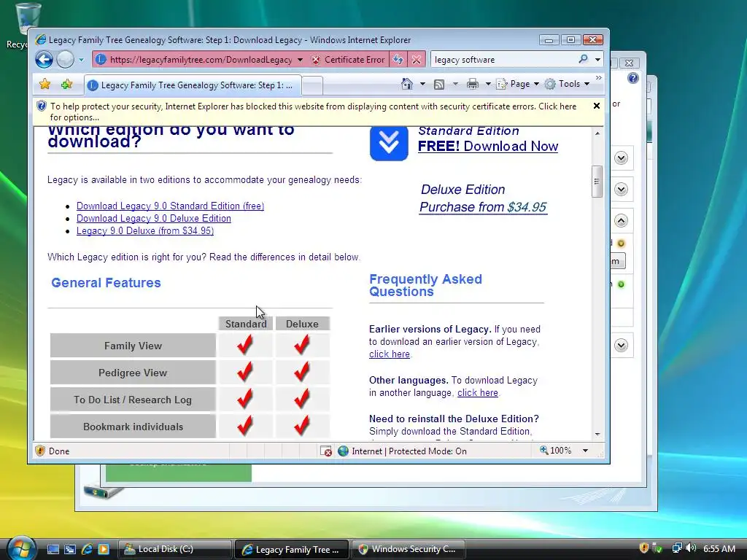The image size is (747, 560).
Task: Open Download Legacy 9.0 Deluxe Edition link
Action: [153, 218]
